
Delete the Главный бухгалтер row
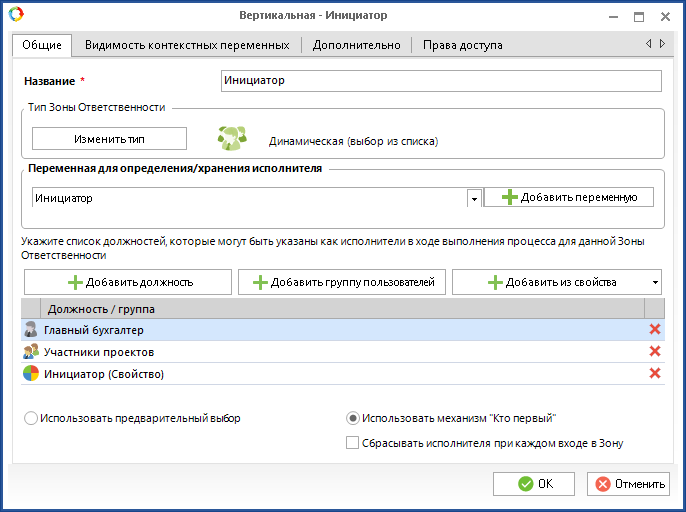[x=654, y=329]
